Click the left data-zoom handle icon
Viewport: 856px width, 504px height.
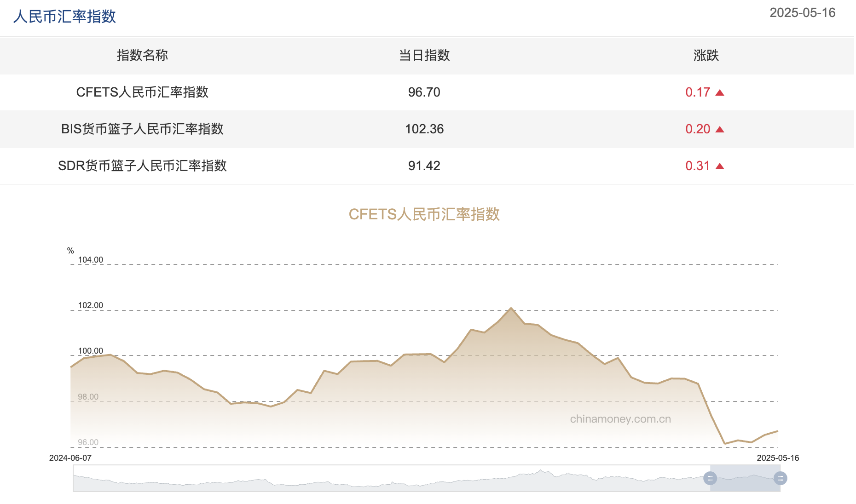tap(711, 478)
